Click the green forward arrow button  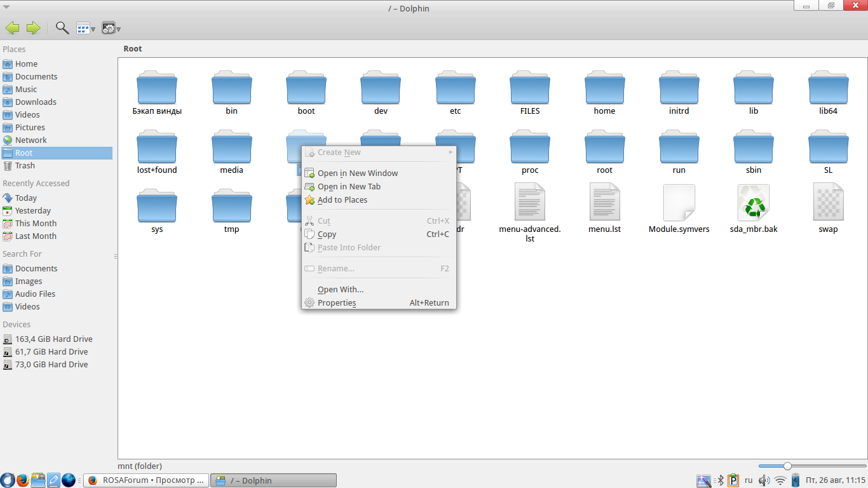tap(33, 28)
